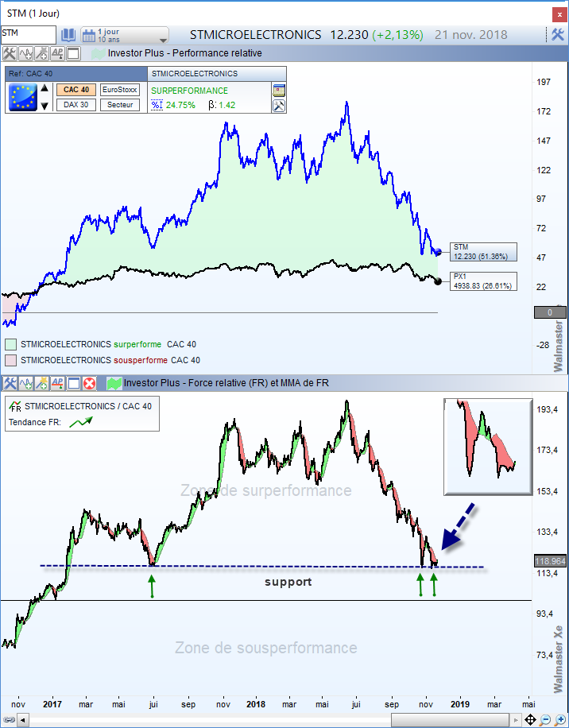Click the 118.964 value marker on the FR axis

point(550,561)
